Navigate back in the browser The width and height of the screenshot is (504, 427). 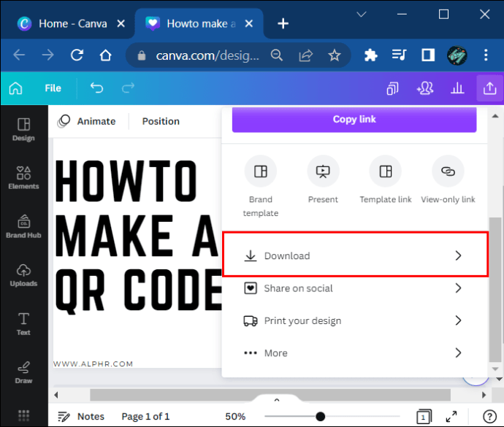[x=19, y=55]
